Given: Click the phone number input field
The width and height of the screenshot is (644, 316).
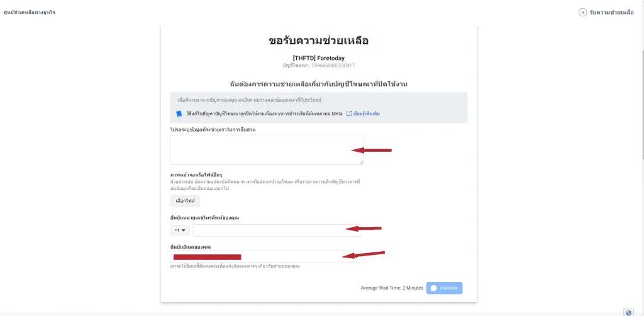Looking at the screenshot, I should tap(277, 230).
